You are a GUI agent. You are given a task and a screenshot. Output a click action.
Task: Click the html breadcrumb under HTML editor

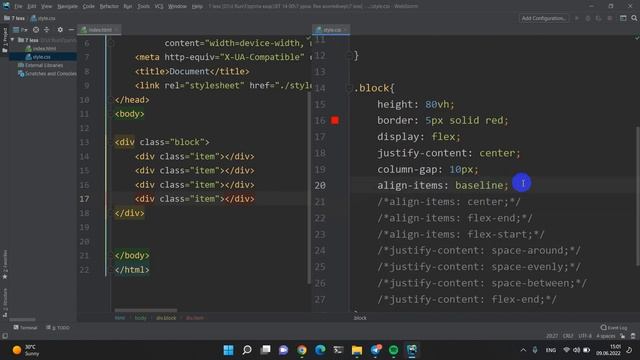pyautogui.click(x=120, y=318)
